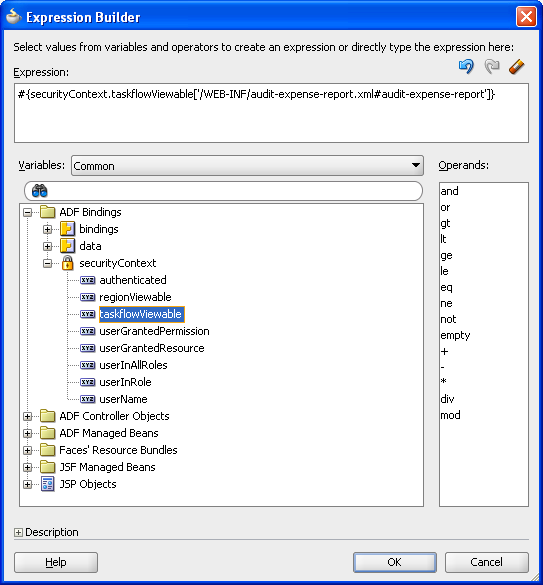Expand the Description section
Viewport: 543px width, 585px height.
tap(18, 532)
